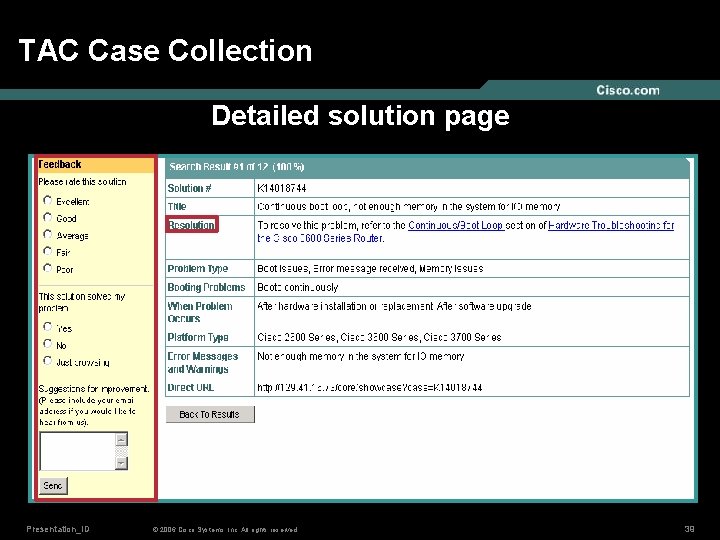This screenshot has height=540, width=720.
Task: Click the Resolution row label
Action: 191,225
